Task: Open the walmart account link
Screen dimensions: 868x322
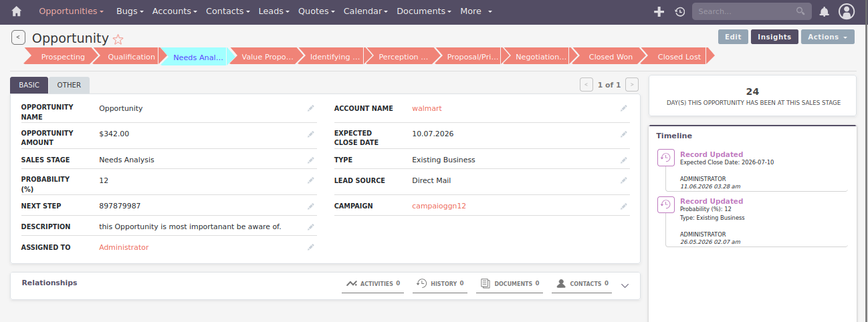Action: tap(427, 108)
